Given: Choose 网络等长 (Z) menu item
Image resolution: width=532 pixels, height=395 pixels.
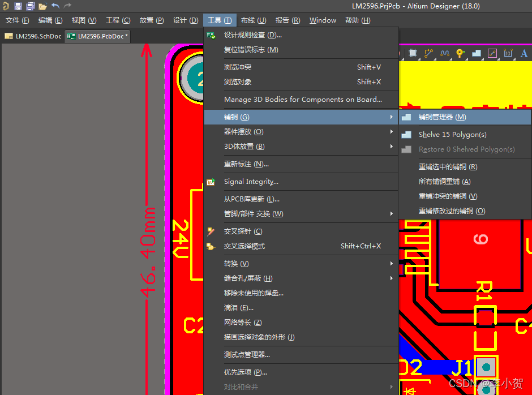Looking at the screenshot, I should 301,323.
